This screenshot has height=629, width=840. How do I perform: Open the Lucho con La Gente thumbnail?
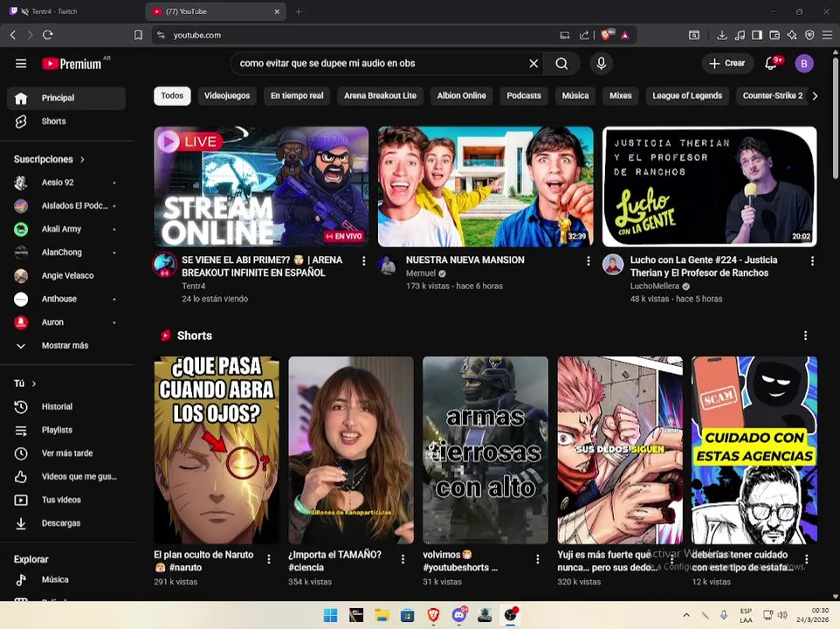710,186
